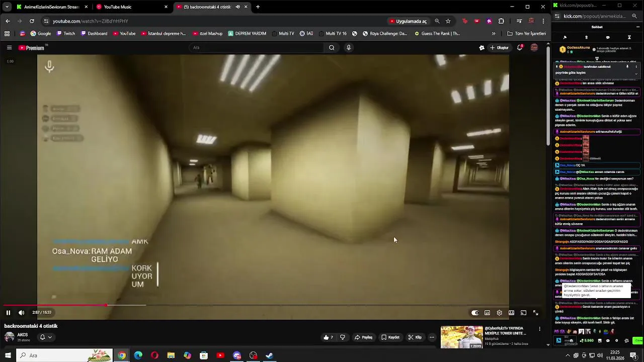
Task: Open a new browser tab
Action: [x=258, y=7]
